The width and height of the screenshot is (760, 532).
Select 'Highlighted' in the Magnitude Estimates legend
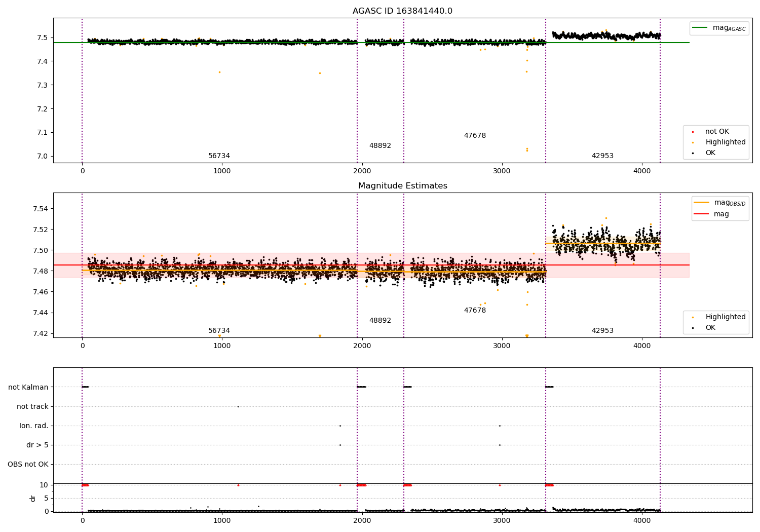(x=725, y=317)
